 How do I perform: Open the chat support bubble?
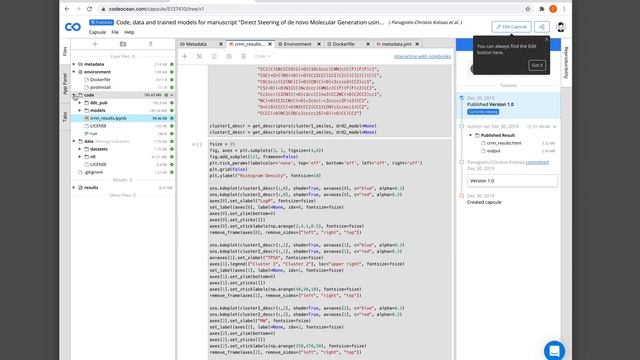554,350
